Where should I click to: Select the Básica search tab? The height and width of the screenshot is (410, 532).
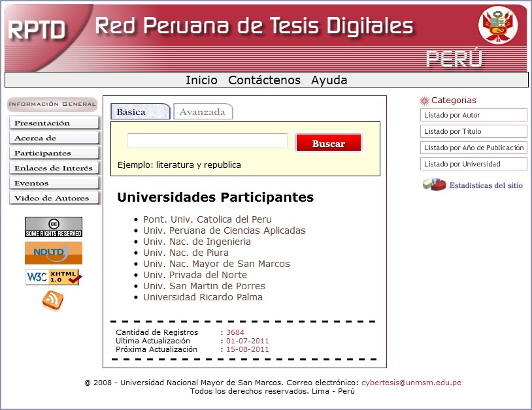[x=140, y=111]
